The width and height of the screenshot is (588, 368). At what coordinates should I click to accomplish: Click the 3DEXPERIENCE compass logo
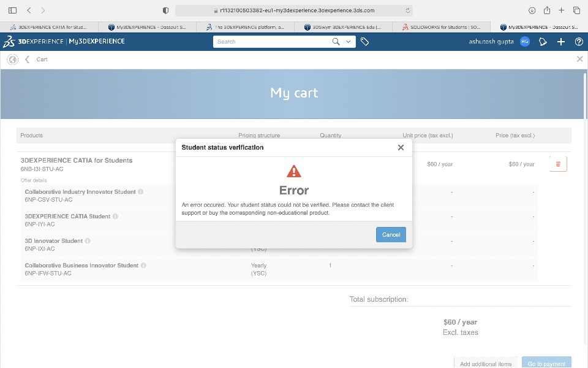tap(9, 42)
